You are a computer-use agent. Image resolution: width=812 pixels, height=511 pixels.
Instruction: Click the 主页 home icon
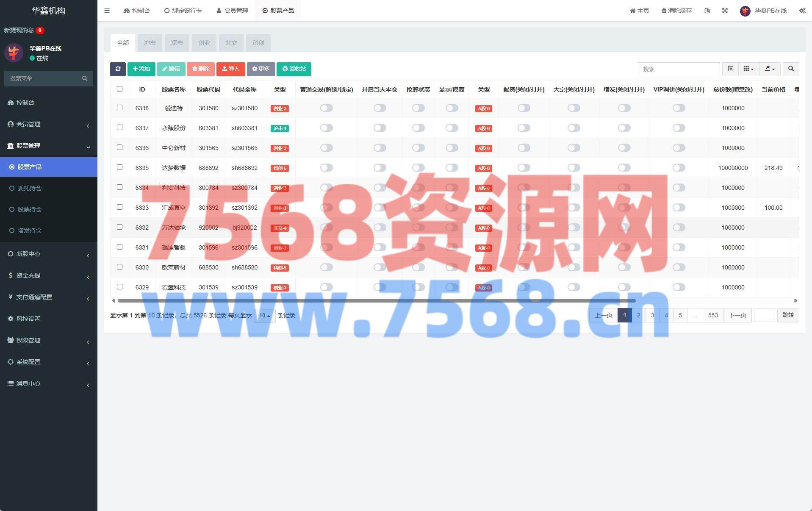[x=632, y=11]
